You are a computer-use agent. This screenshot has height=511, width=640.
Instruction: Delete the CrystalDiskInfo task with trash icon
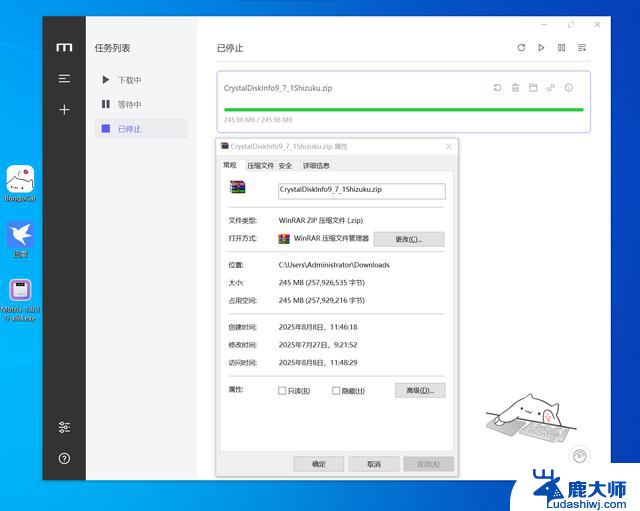(516, 88)
